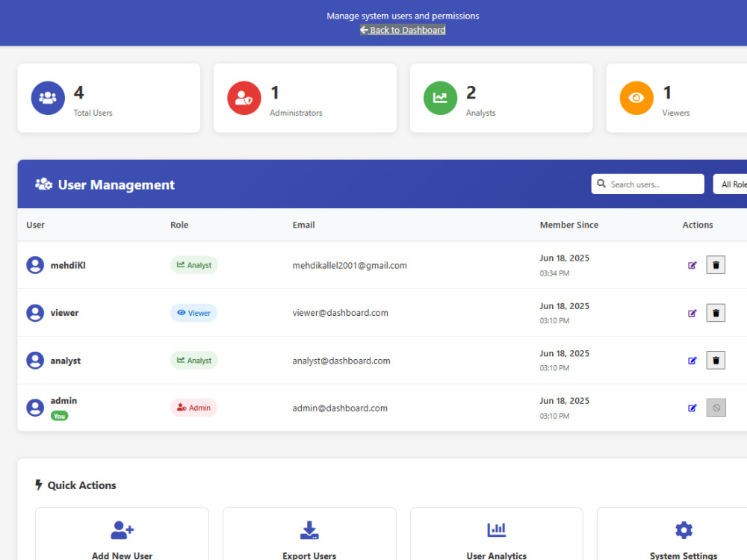
Task: Click the Analyst role badge for mehdiKl
Action: 194,265
